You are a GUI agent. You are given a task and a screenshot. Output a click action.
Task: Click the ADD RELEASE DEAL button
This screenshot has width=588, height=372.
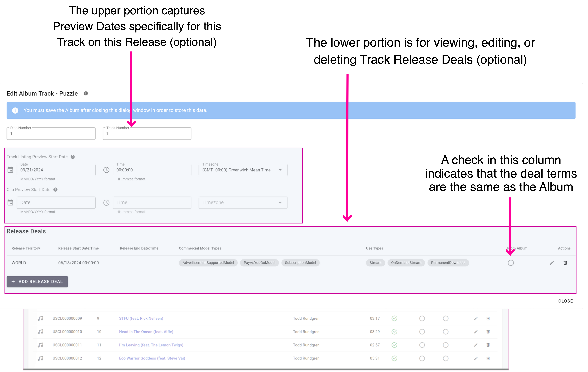coord(37,282)
